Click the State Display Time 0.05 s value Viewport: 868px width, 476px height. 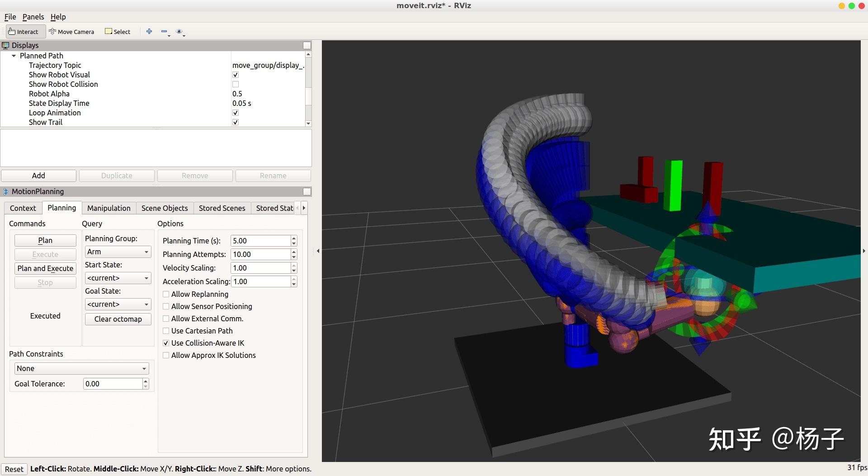242,103
